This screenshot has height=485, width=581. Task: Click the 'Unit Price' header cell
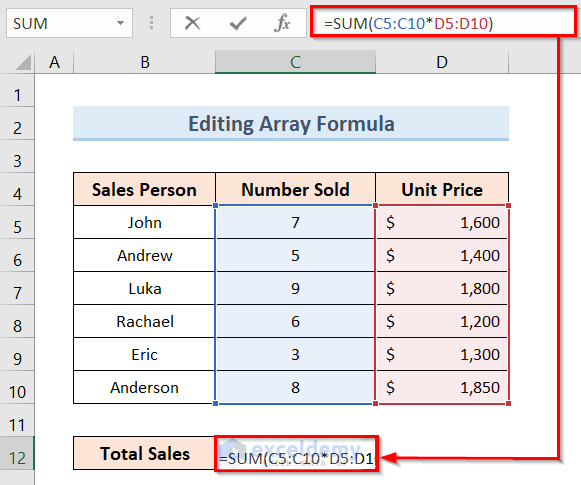pos(442,189)
